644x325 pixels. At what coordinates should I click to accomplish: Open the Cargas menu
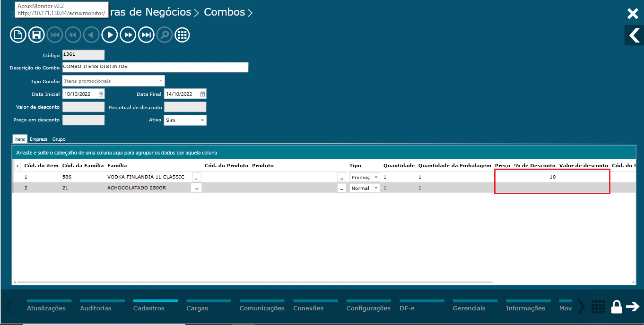(197, 308)
